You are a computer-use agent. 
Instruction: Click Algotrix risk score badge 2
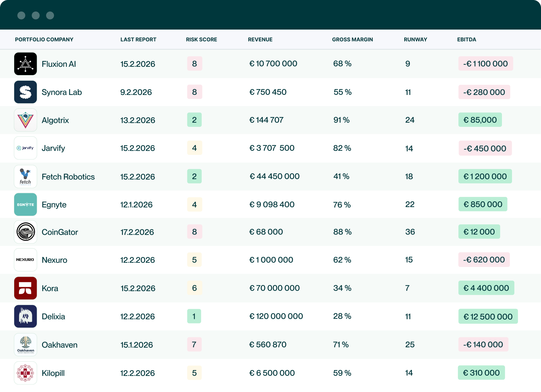coord(194,120)
